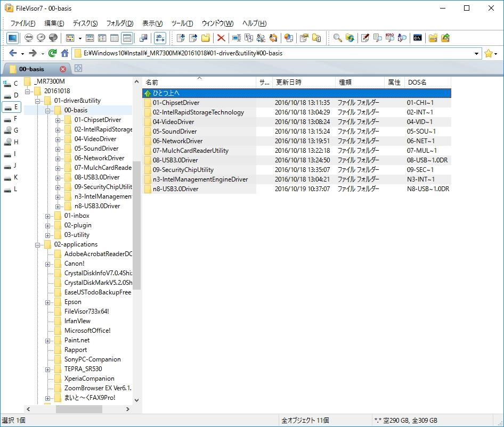Image resolution: width=504 pixels, height=427 pixels.
Task: Click the tree horizontal scrollbar right arrow
Action: pyautogui.click(x=128, y=409)
